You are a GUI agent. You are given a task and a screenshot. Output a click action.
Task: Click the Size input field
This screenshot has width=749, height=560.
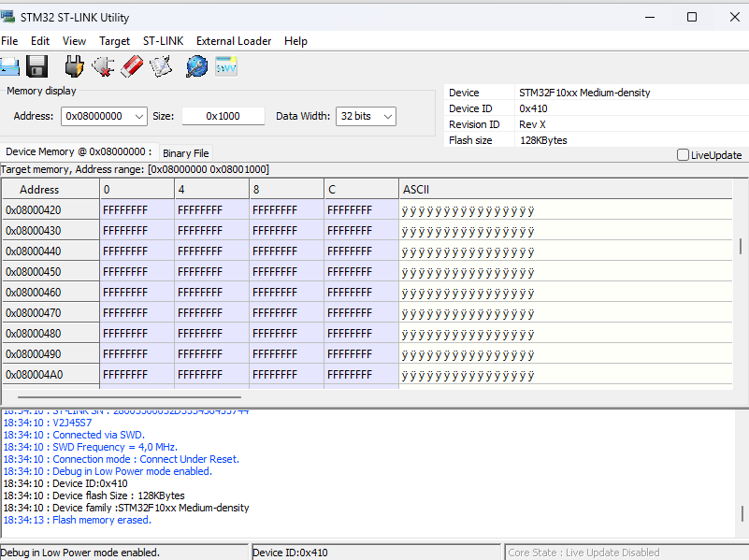pos(223,116)
